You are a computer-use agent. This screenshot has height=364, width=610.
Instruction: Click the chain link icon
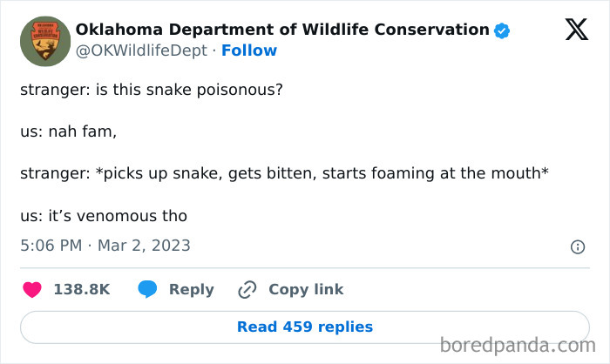click(247, 289)
